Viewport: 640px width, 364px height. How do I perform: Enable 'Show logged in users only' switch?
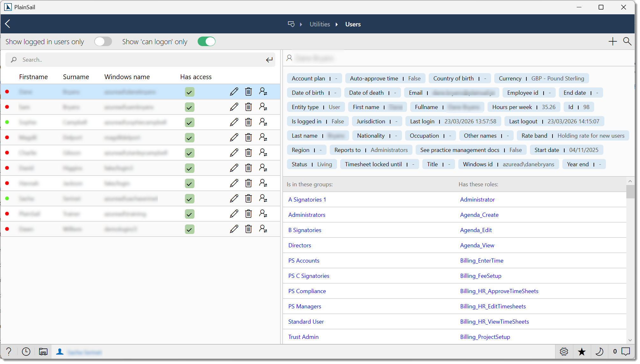pos(103,42)
